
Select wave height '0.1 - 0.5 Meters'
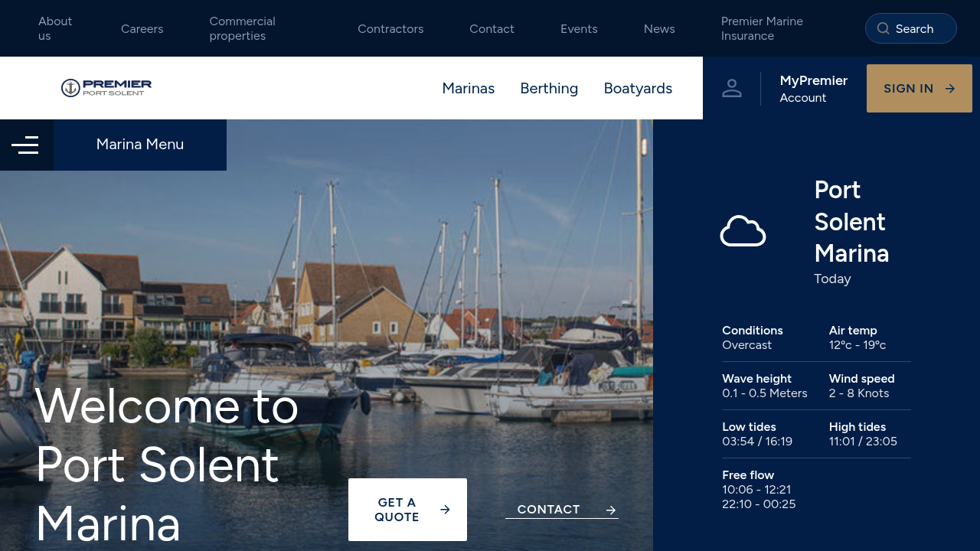(x=765, y=393)
